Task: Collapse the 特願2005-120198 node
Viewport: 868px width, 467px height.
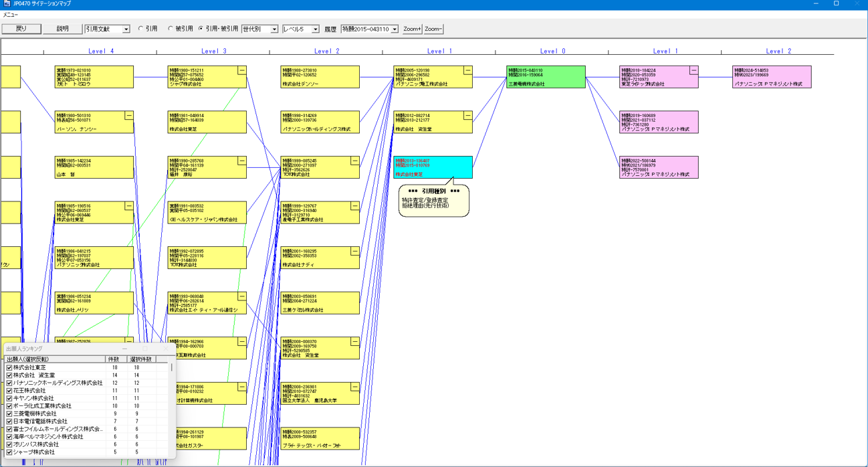Action: [467, 70]
